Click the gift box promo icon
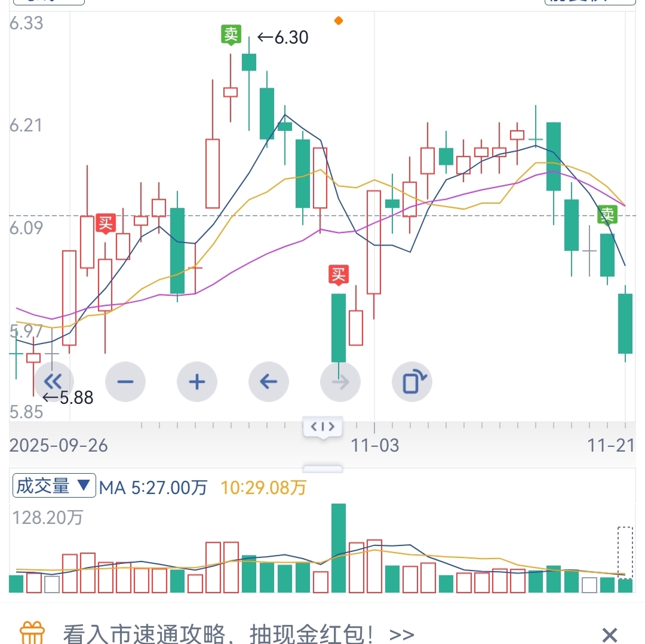Viewport: 645px width, 644px height. point(32,632)
